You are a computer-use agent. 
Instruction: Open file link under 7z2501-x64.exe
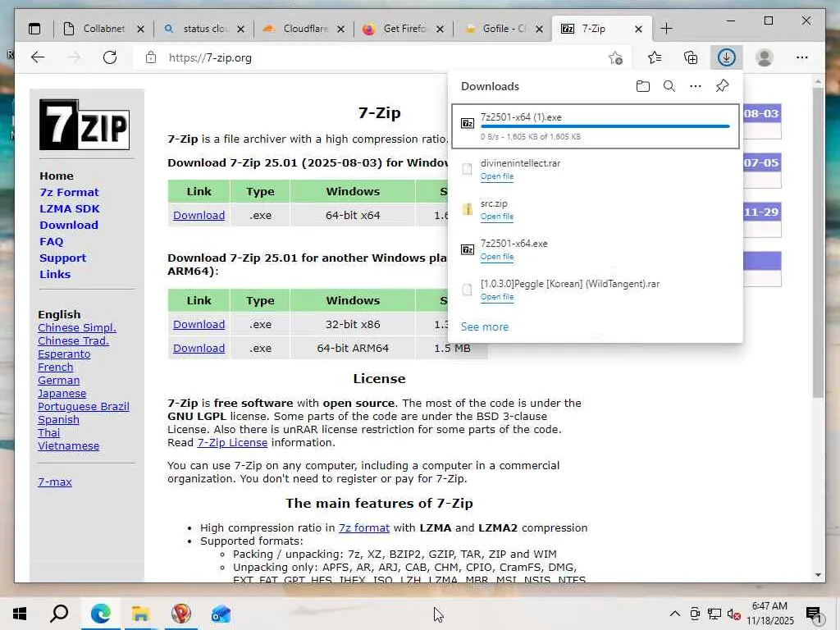tap(496, 257)
